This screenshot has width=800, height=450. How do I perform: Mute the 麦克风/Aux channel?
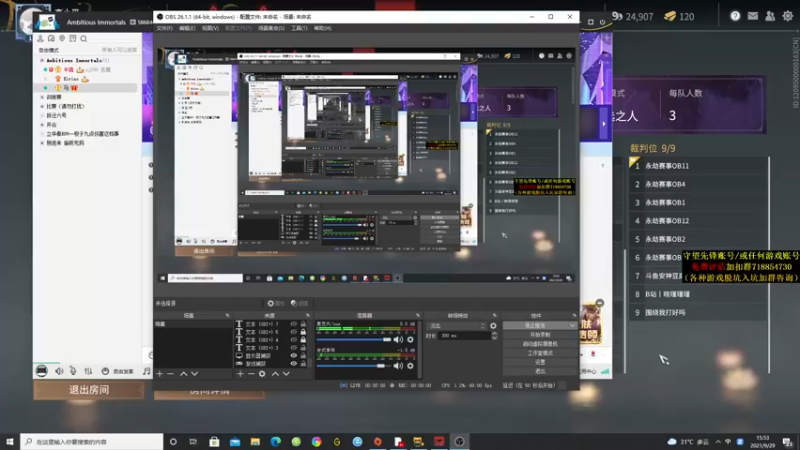point(398,339)
